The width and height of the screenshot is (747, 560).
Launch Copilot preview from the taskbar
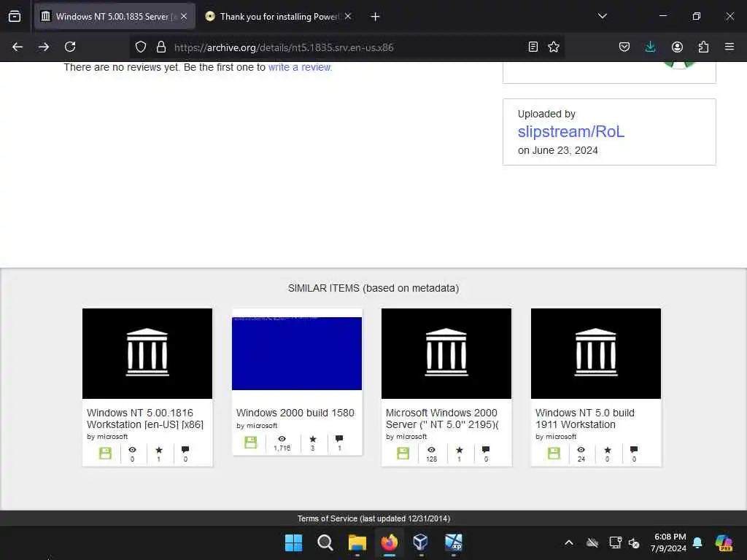coord(724,542)
